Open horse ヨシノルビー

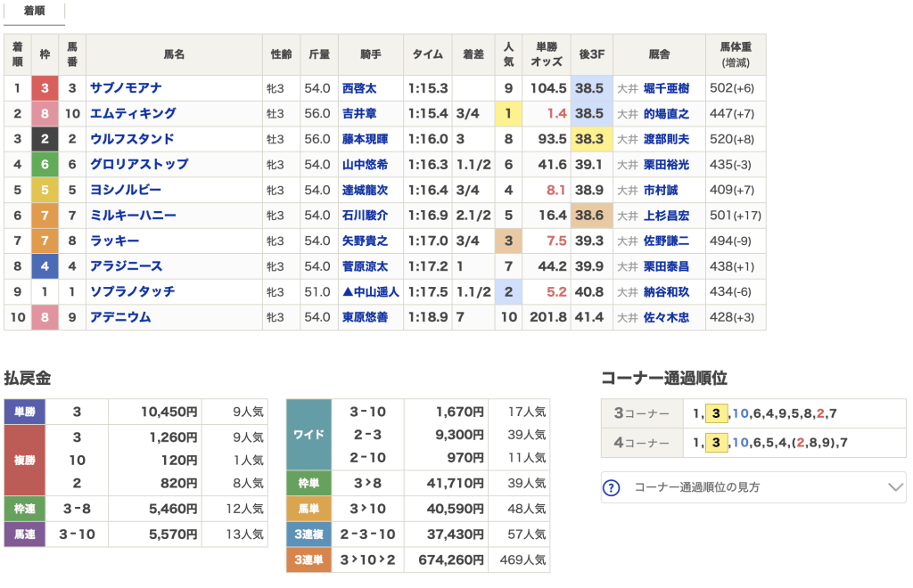pyautogui.click(x=125, y=190)
